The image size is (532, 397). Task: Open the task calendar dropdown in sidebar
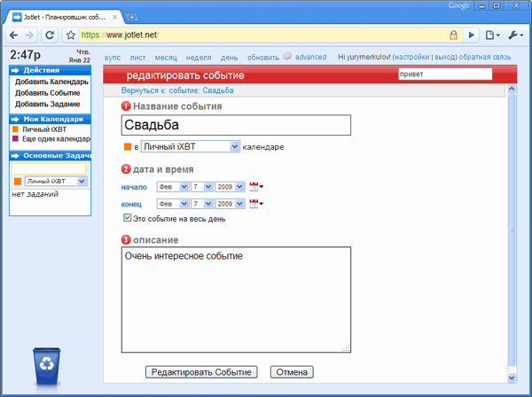pyautogui.click(x=56, y=181)
